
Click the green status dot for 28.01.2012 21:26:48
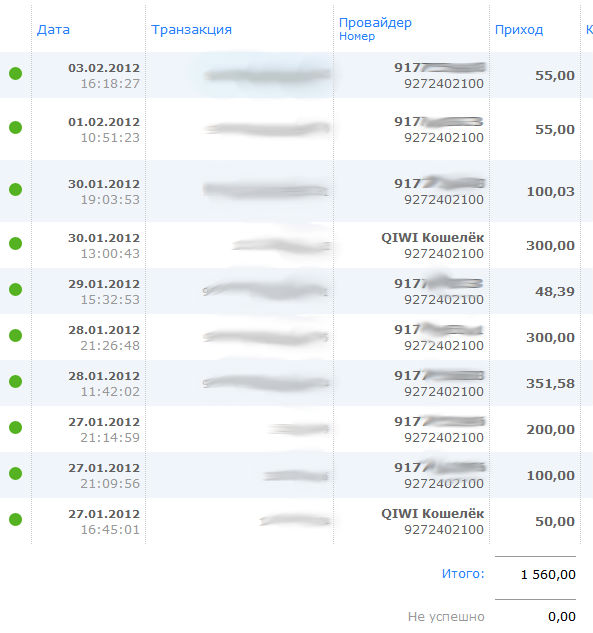[x=15, y=335]
